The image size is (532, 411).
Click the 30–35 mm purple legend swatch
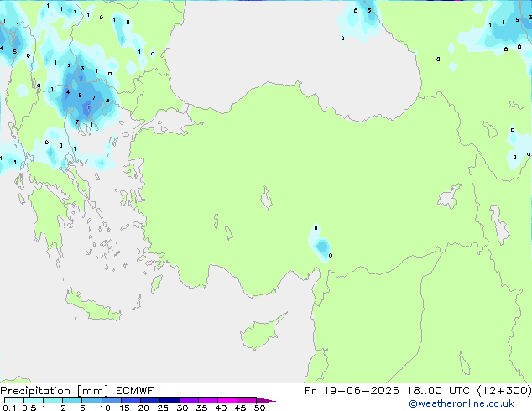pyautogui.click(x=189, y=400)
